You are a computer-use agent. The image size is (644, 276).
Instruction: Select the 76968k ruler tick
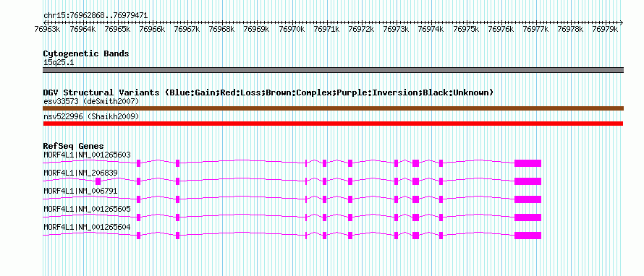coord(222,30)
